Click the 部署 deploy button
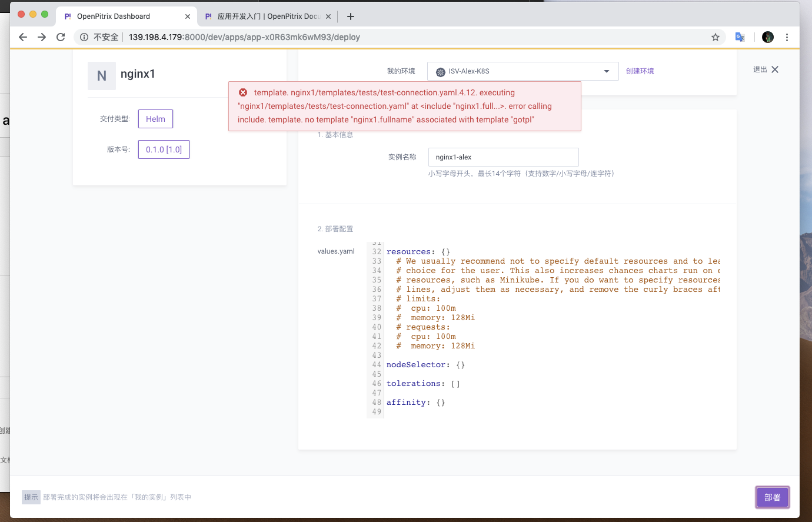The width and height of the screenshot is (812, 522). point(772,497)
